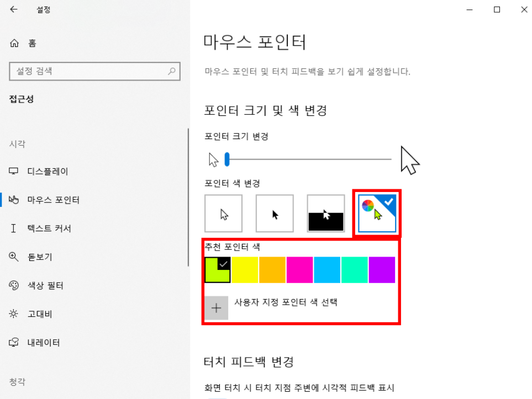Select 마우스 포인터 in sidebar
Screen dimensions: 532x399
tap(95, 200)
